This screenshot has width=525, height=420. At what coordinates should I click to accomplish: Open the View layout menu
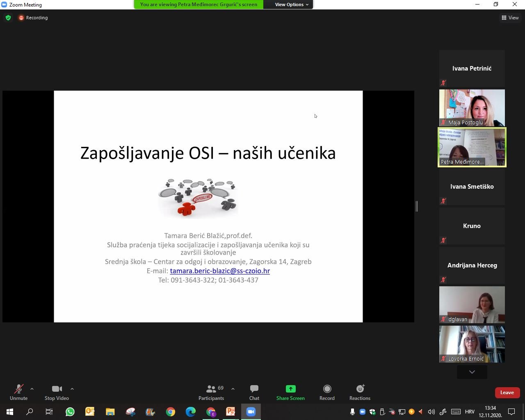tap(510, 18)
